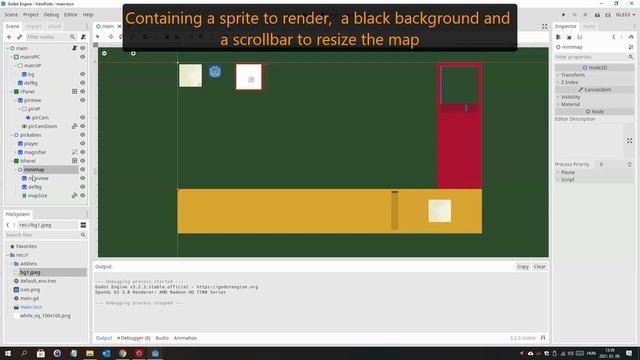Open the Scene menu
Image resolution: width=640 pixels, height=360 pixels.
point(11,15)
